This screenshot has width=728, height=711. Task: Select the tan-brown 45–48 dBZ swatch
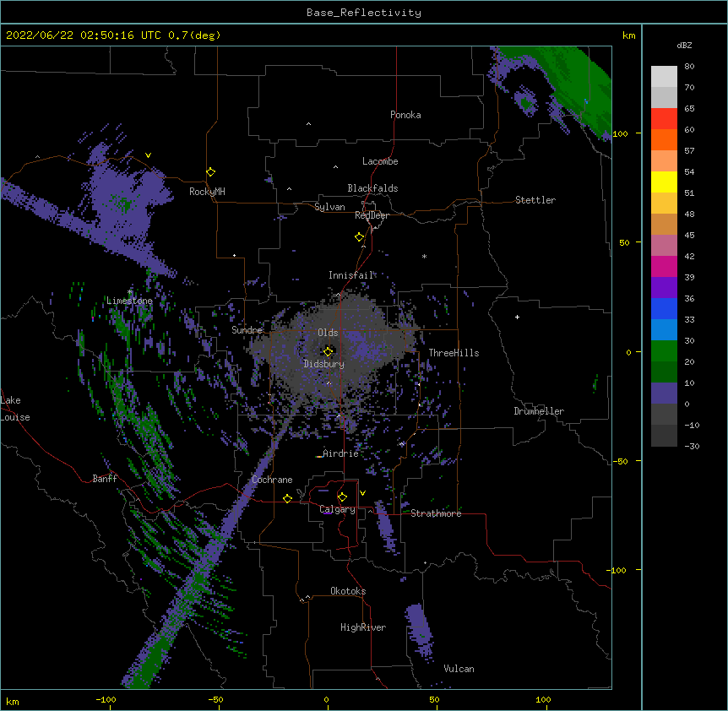click(664, 224)
